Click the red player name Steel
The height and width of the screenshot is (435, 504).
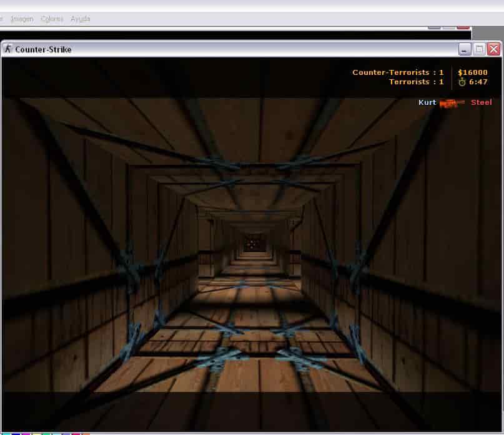pos(481,102)
